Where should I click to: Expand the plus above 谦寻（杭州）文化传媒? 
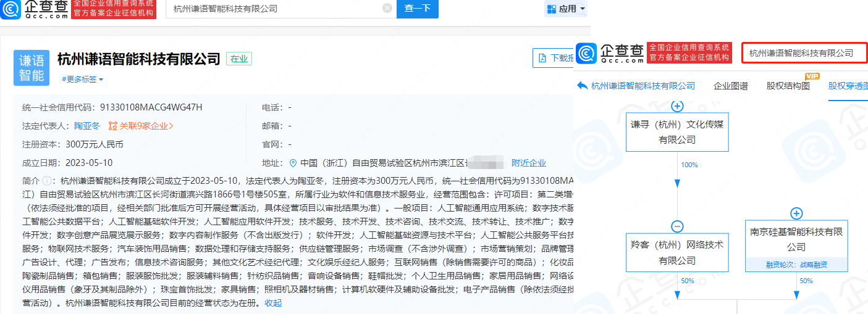coord(677,106)
